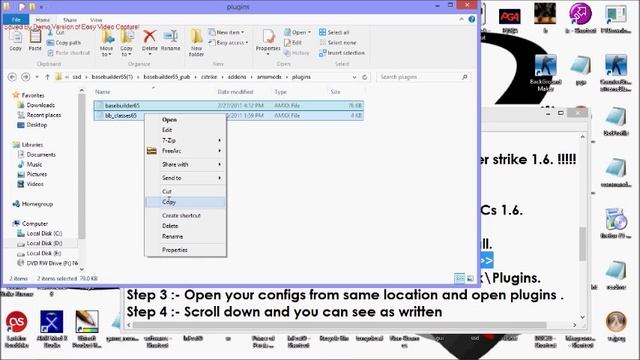Open Documents library in sidebar
The width and height of the screenshot is (640, 360).
pyautogui.click(x=41, y=155)
